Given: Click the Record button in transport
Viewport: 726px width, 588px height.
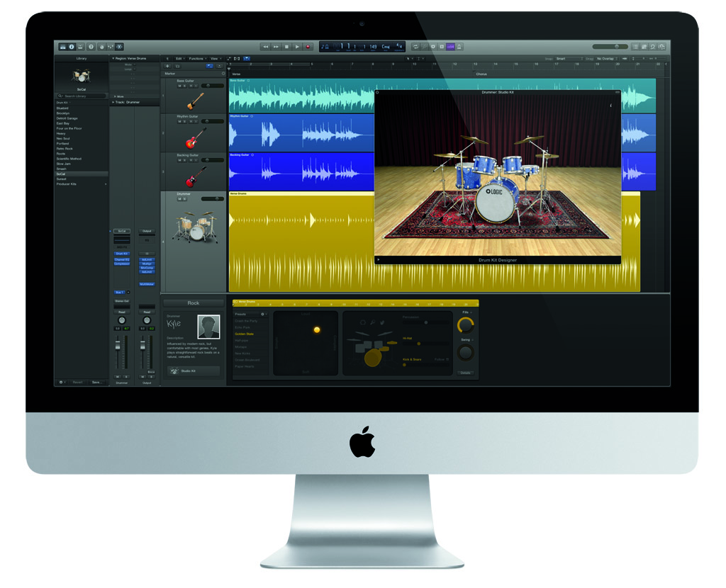Looking at the screenshot, I should coord(308,47).
